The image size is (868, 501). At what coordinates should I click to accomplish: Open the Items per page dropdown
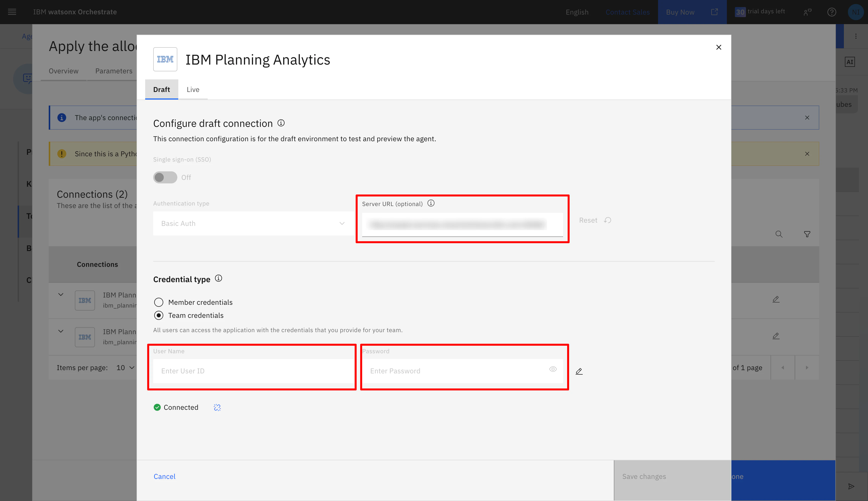[x=126, y=368]
